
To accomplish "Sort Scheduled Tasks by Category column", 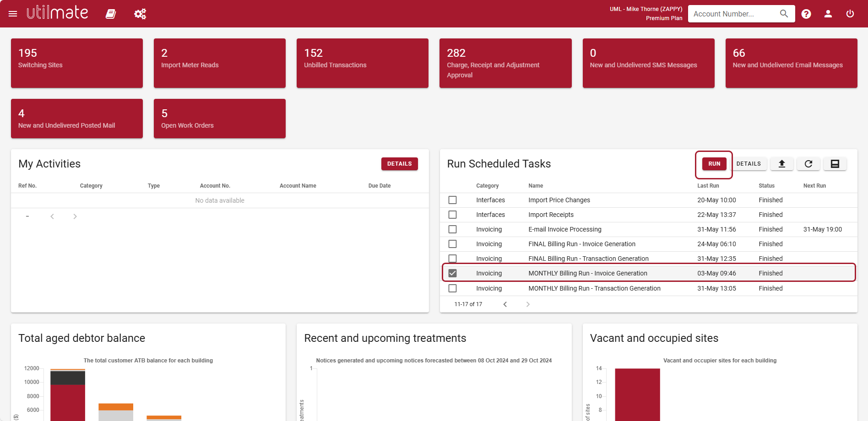I will [x=487, y=186].
